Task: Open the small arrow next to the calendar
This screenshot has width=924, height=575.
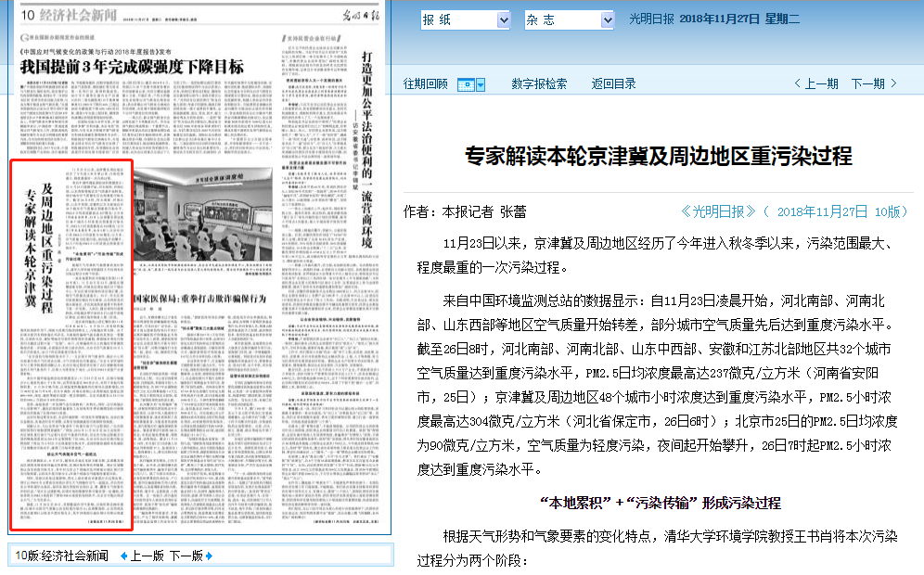Action: [481, 84]
